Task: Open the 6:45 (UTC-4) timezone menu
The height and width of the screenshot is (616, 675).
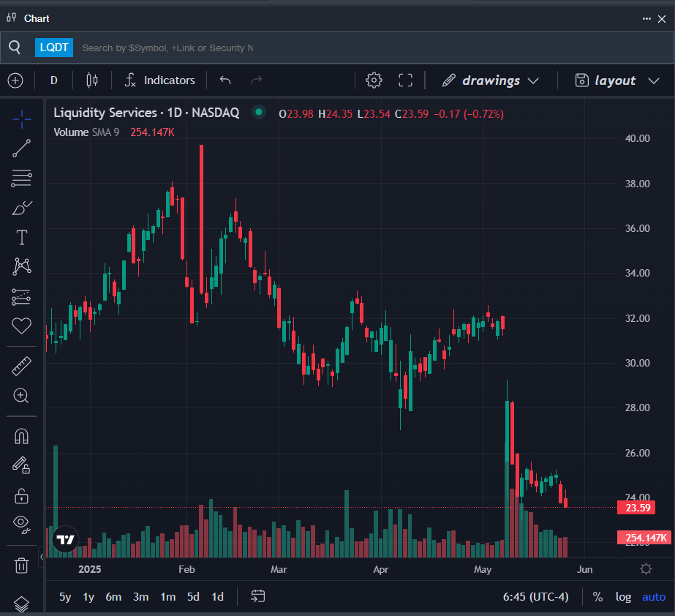Action: tap(535, 597)
